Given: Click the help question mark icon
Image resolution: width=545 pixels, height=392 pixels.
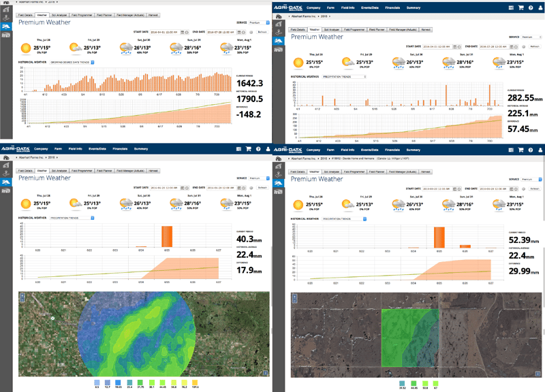Looking at the screenshot, I should (531, 7).
